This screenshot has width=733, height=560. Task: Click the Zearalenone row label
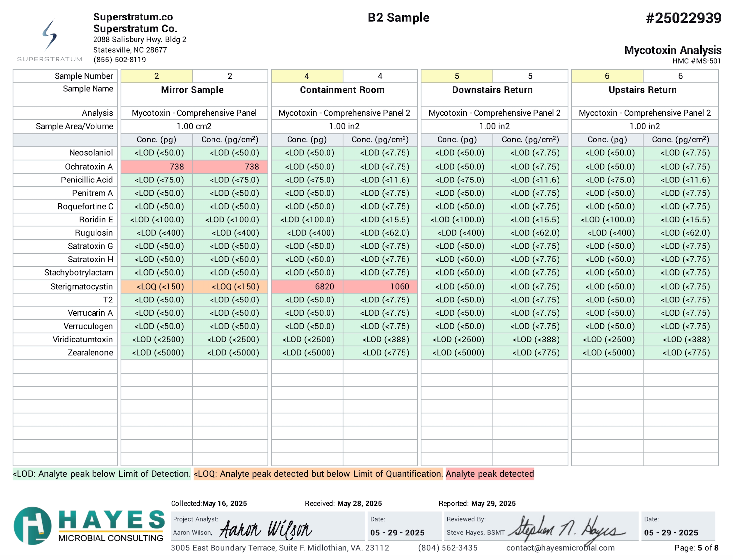pyautogui.click(x=90, y=352)
